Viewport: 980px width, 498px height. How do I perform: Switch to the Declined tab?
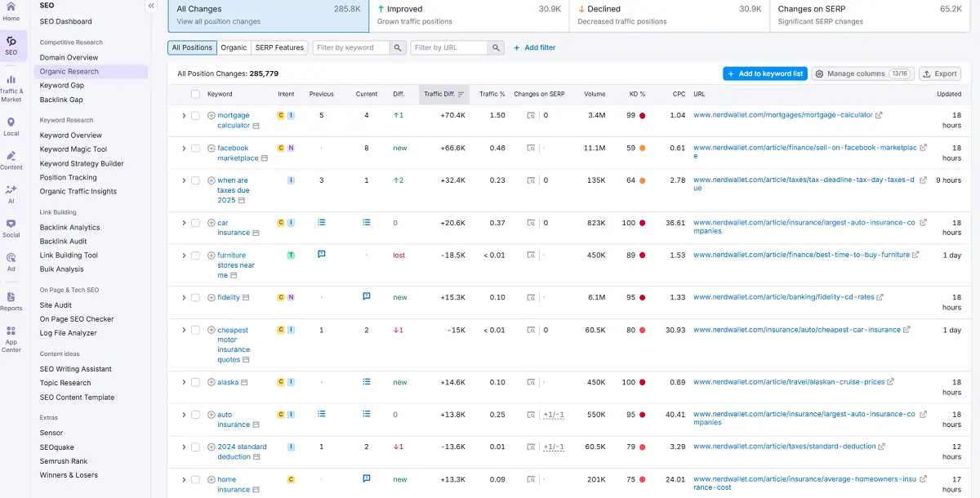pos(668,16)
